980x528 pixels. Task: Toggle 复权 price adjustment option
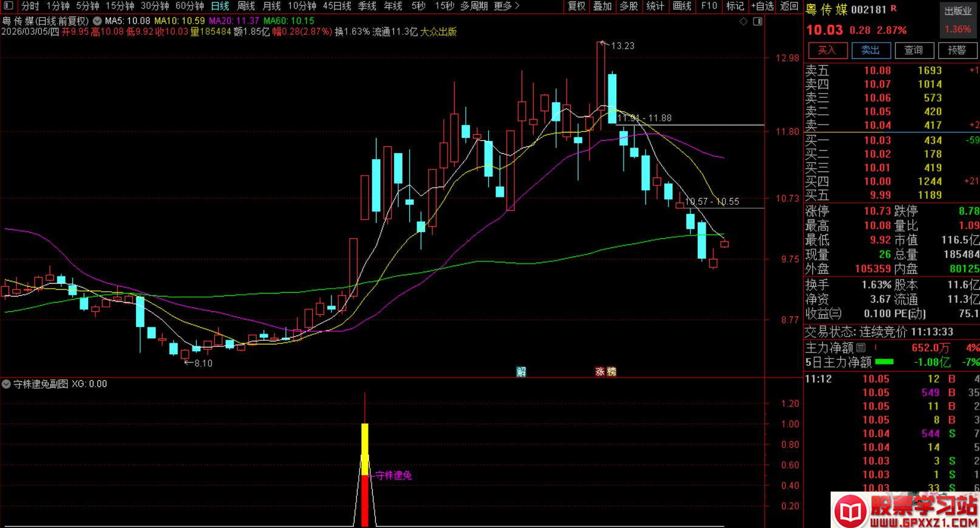coord(576,6)
